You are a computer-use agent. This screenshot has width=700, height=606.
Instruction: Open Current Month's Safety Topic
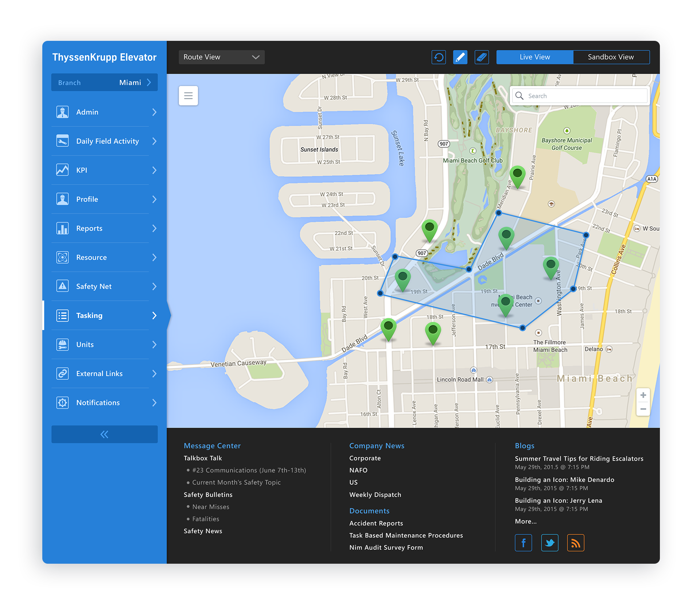coord(236,482)
